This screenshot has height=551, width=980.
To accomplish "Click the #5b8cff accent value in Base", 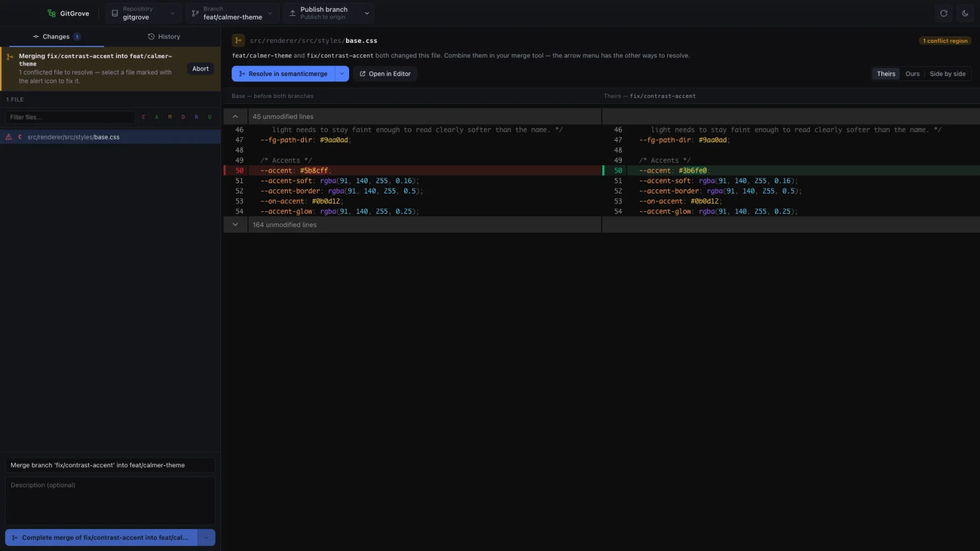I will pyautogui.click(x=314, y=171).
